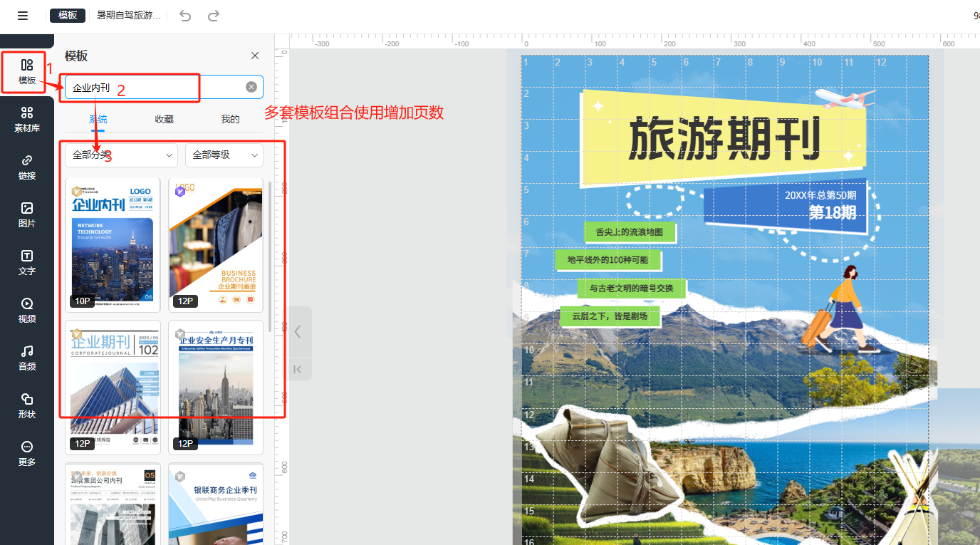Image resolution: width=980 pixels, height=545 pixels.
Task: Open the 链接 link tool
Action: tap(27, 167)
